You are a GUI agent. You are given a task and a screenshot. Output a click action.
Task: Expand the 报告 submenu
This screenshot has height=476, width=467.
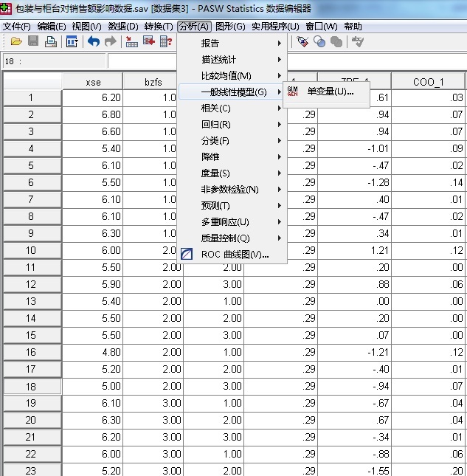click(232, 43)
